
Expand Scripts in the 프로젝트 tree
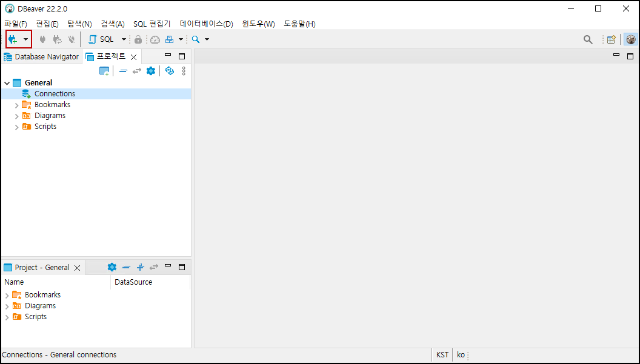pyautogui.click(x=17, y=127)
